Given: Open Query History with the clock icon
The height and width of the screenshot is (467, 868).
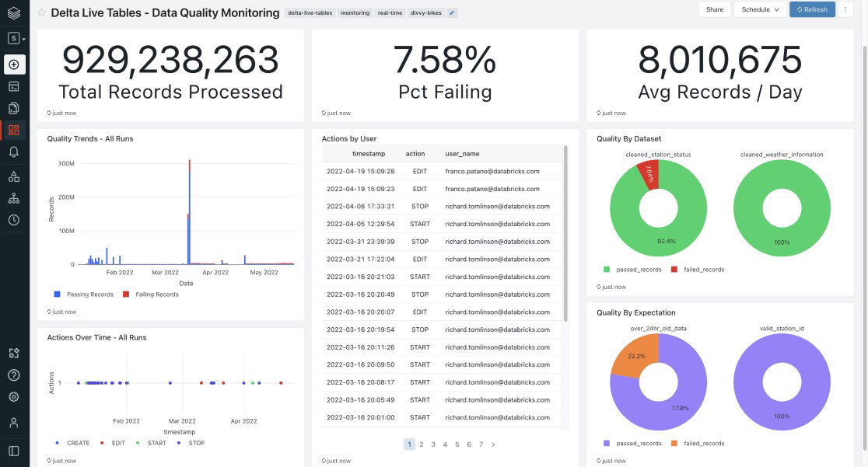Looking at the screenshot, I should point(13,221).
